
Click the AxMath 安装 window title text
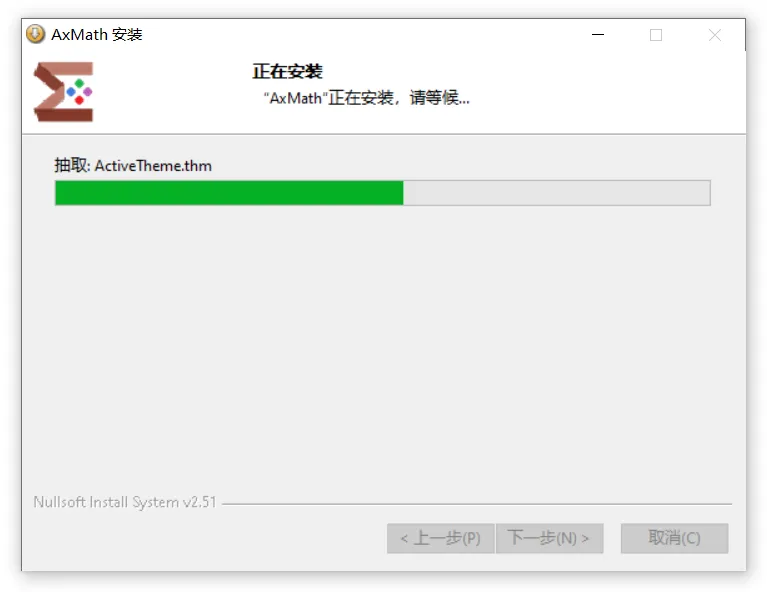tap(97, 34)
